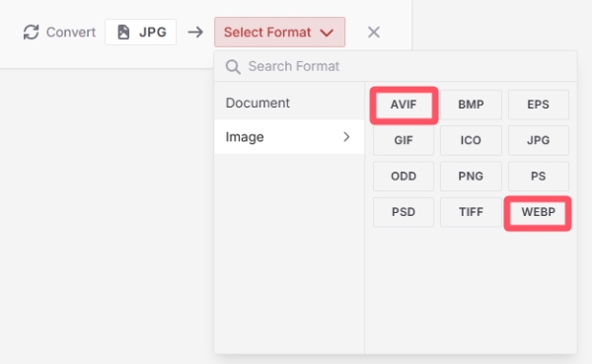Choose PS as output format
Image resolution: width=592 pixels, height=364 pixels.
tap(539, 177)
